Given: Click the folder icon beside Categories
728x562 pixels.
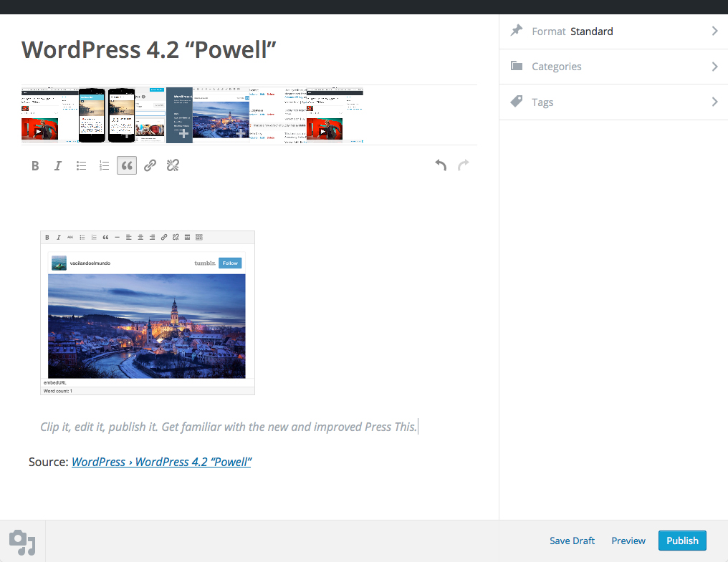Looking at the screenshot, I should (517, 66).
